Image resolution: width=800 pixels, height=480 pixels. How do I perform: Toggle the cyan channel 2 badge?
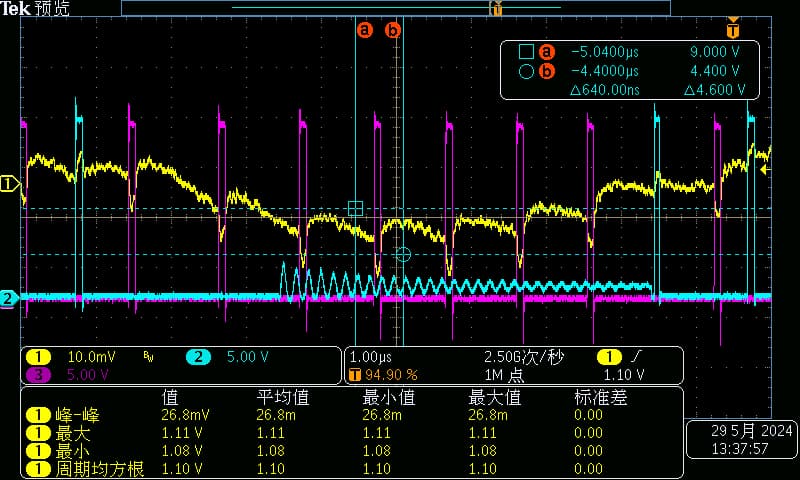pyautogui.click(x=198, y=357)
